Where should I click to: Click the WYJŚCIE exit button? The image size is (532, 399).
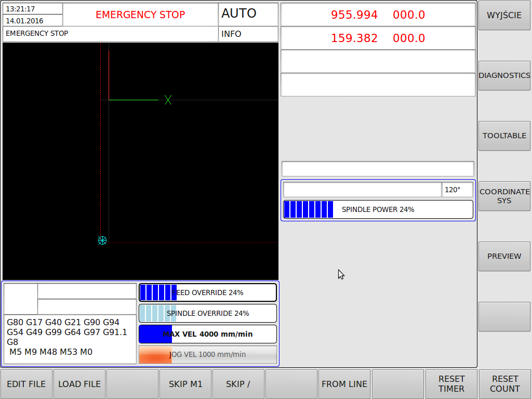coord(504,15)
